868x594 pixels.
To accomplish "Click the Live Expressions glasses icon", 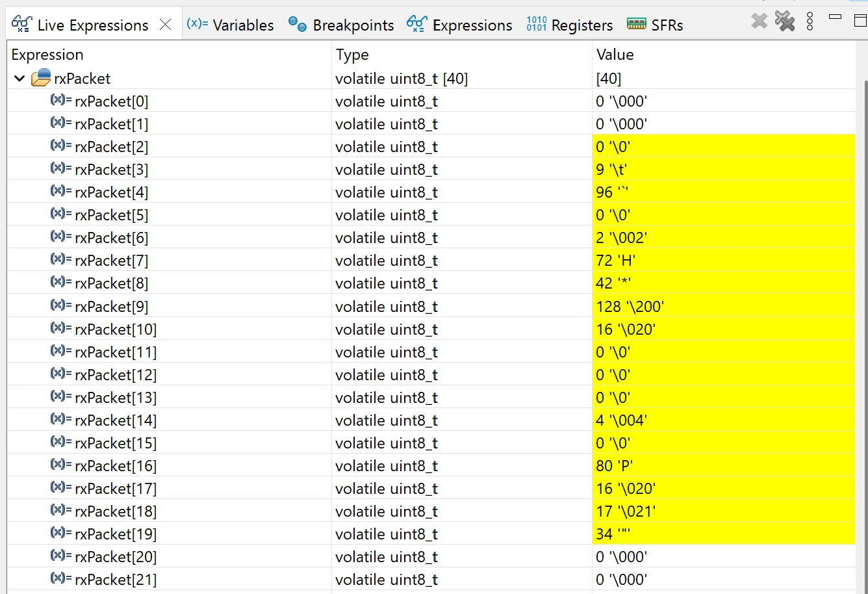I will (x=22, y=25).
